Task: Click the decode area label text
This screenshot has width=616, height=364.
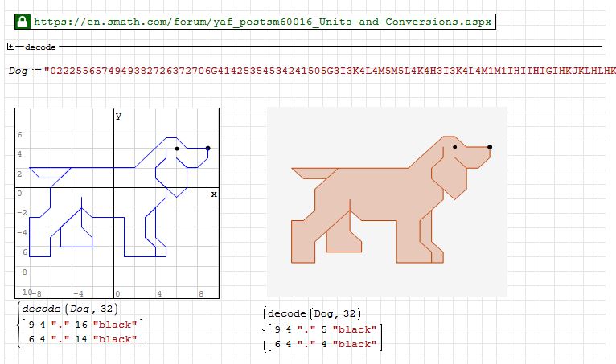Action: [39, 47]
